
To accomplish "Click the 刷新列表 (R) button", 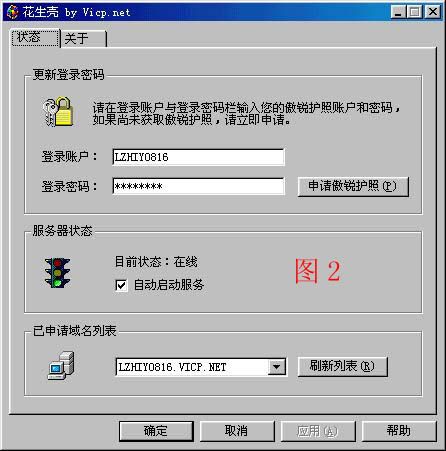I will (x=342, y=366).
